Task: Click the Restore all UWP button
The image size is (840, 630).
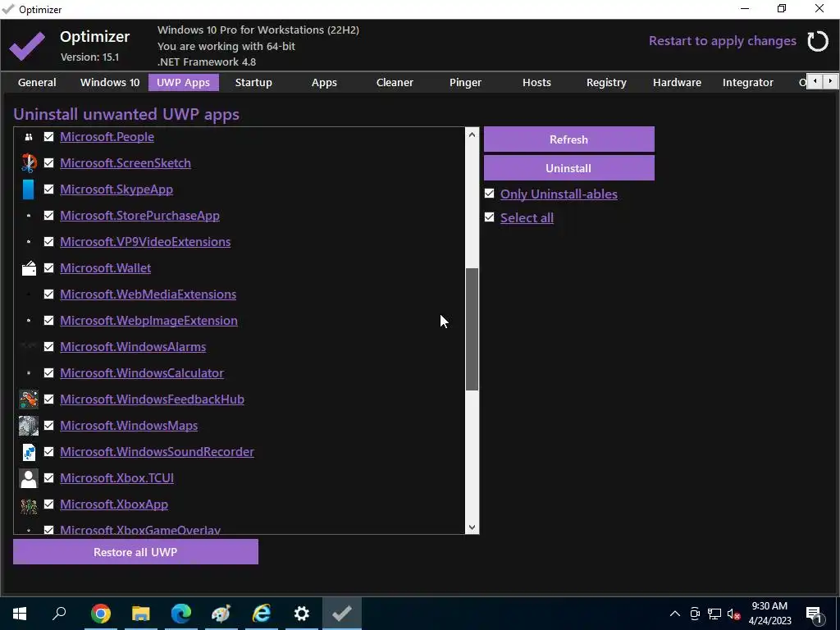Action: coord(135,552)
